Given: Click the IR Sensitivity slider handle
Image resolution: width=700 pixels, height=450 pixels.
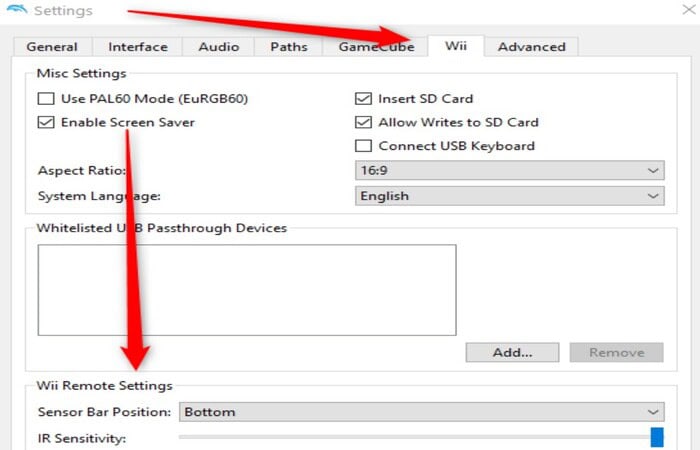Looking at the screenshot, I should click(x=657, y=438).
